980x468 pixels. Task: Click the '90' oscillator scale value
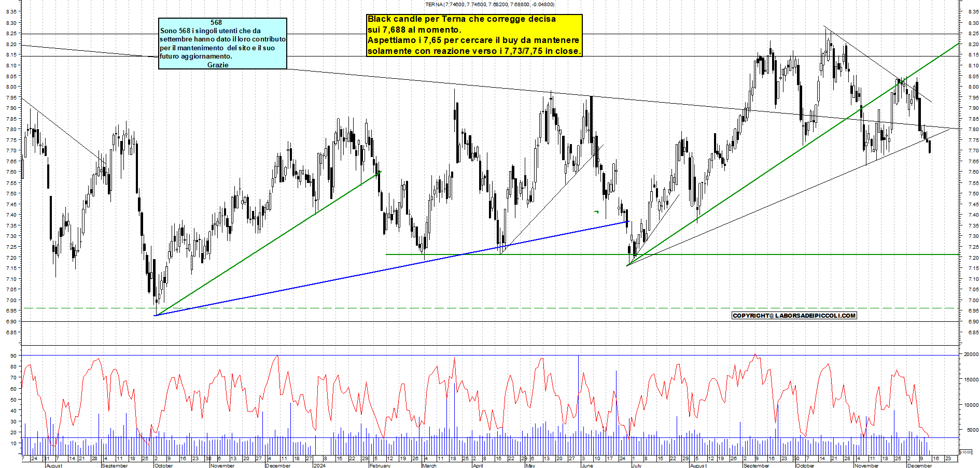(13, 356)
